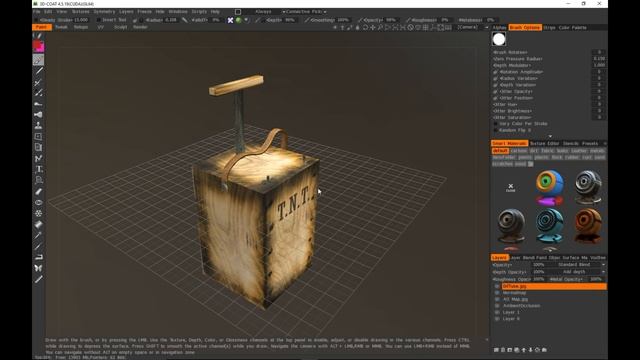This screenshot has height=360, width=640.
Task: Open dropdown arrow beside green sphere icon
Action: pyautogui.click(x=246, y=20)
